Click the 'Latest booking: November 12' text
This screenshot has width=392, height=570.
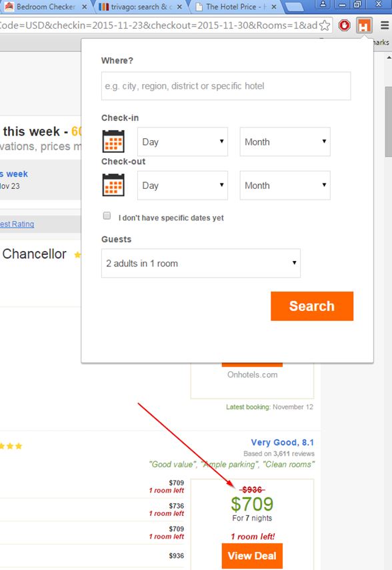(x=269, y=406)
